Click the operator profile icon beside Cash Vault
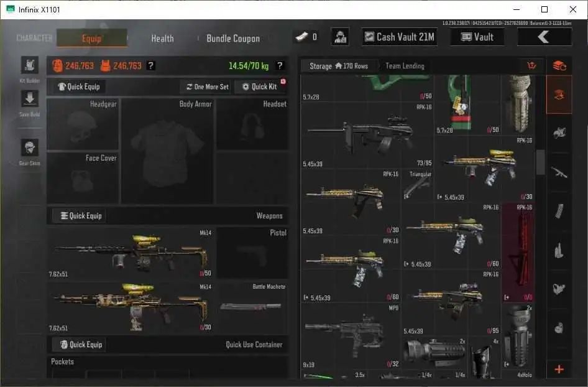Image resolution: width=588 pixels, height=387 pixels. [340, 37]
